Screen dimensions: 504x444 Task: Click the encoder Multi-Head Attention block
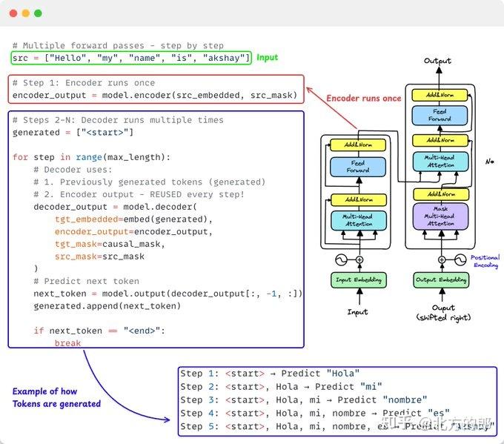coord(359,221)
